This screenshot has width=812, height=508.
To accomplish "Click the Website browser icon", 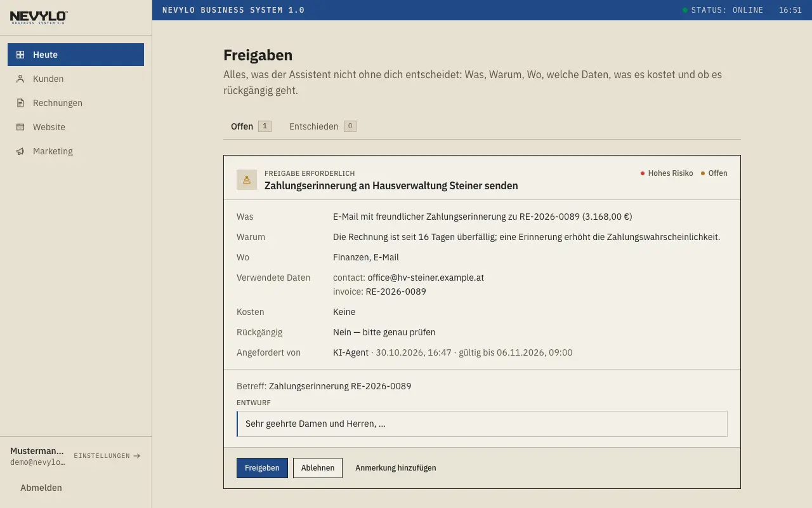I will pyautogui.click(x=20, y=127).
